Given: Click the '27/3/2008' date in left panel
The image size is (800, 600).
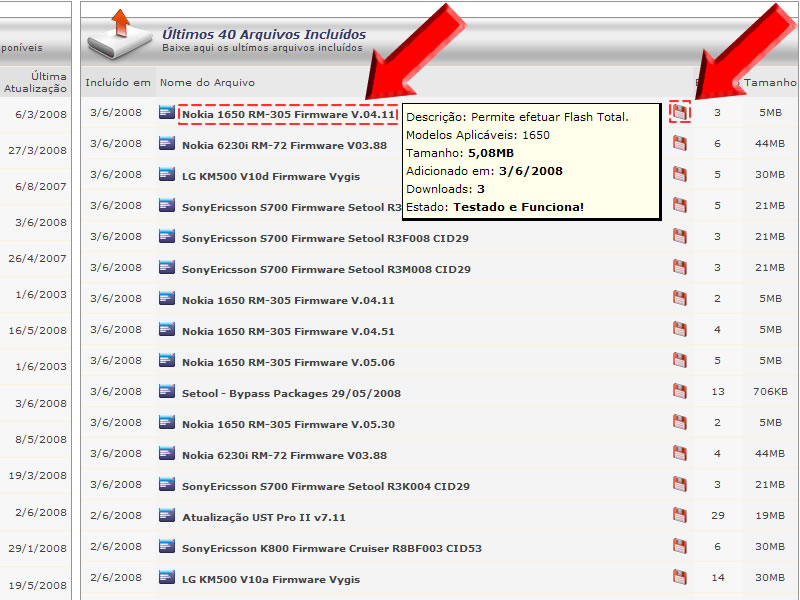Looking at the screenshot, I should (x=37, y=151).
